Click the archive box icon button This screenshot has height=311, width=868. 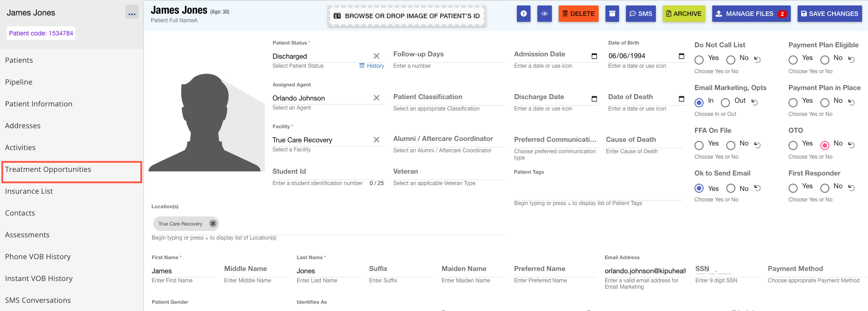click(612, 14)
